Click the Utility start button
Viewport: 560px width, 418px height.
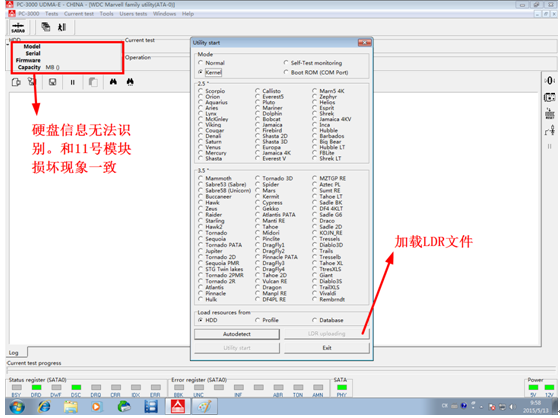(x=237, y=348)
